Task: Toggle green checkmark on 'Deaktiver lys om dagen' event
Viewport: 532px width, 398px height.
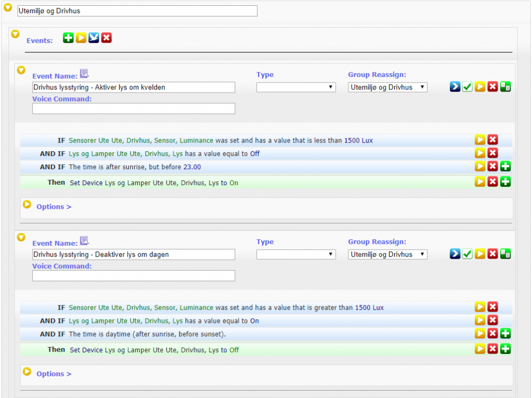Action: 467,254
